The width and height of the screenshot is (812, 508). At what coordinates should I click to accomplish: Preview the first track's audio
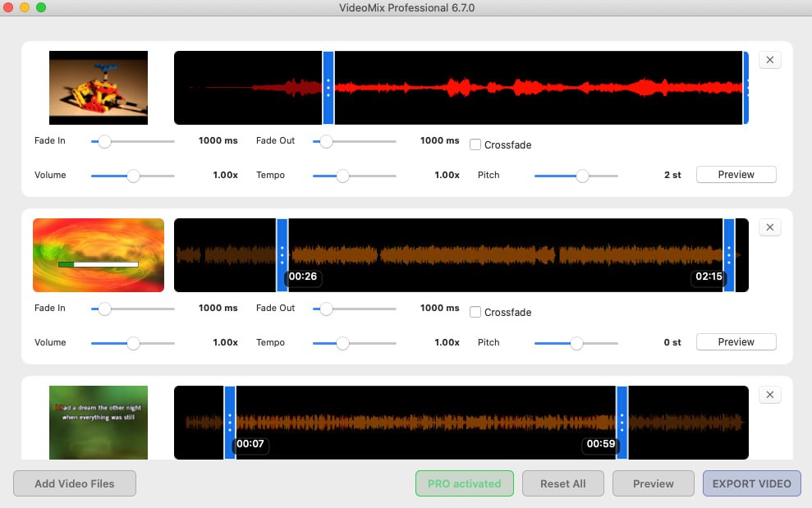point(736,175)
